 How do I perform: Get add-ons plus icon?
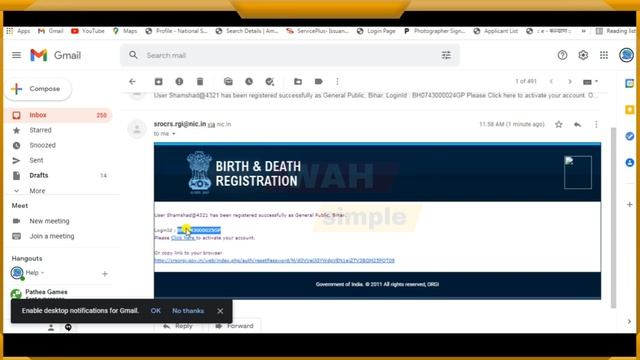click(629, 204)
